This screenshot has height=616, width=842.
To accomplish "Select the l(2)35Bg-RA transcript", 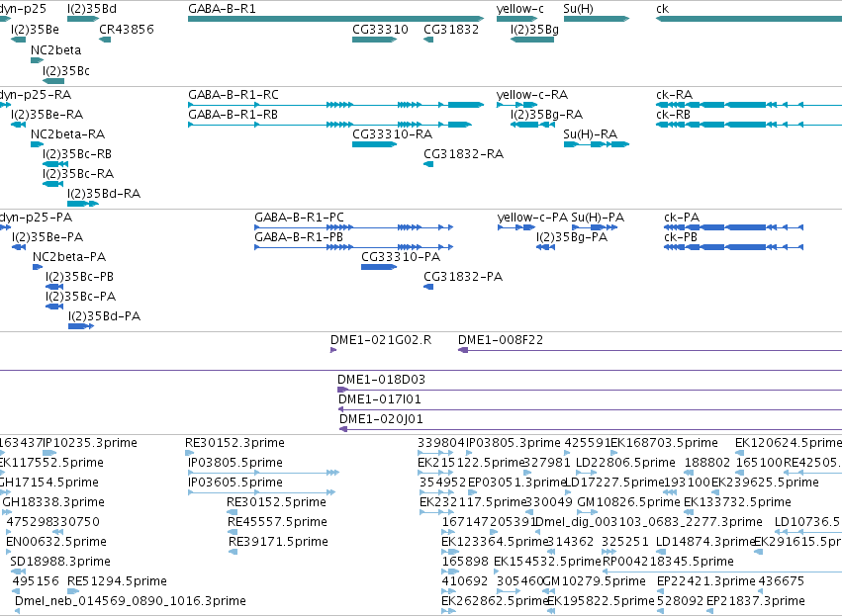I will tap(546, 115).
